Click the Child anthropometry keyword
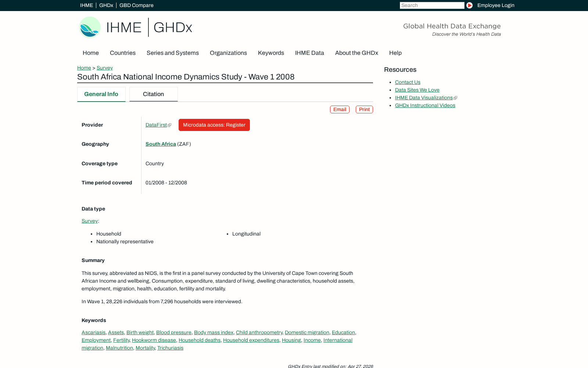Screen dimensions: 588x368 click(259, 333)
